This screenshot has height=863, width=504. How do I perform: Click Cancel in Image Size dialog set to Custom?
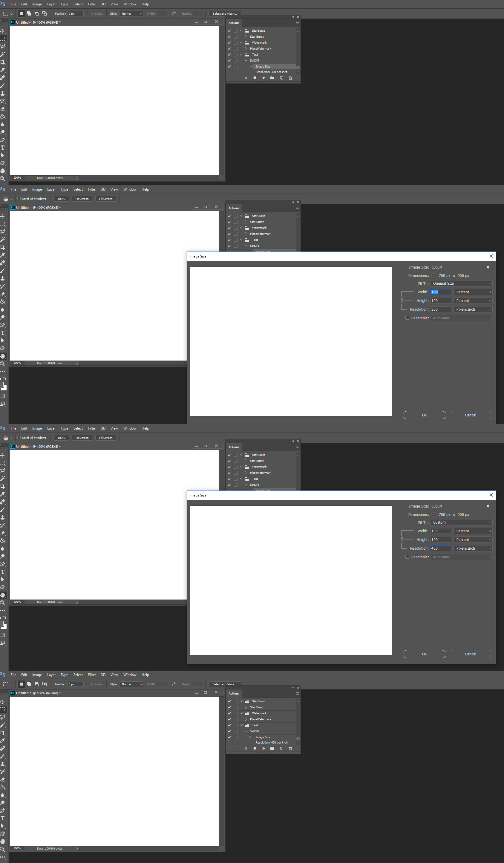(x=471, y=654)
